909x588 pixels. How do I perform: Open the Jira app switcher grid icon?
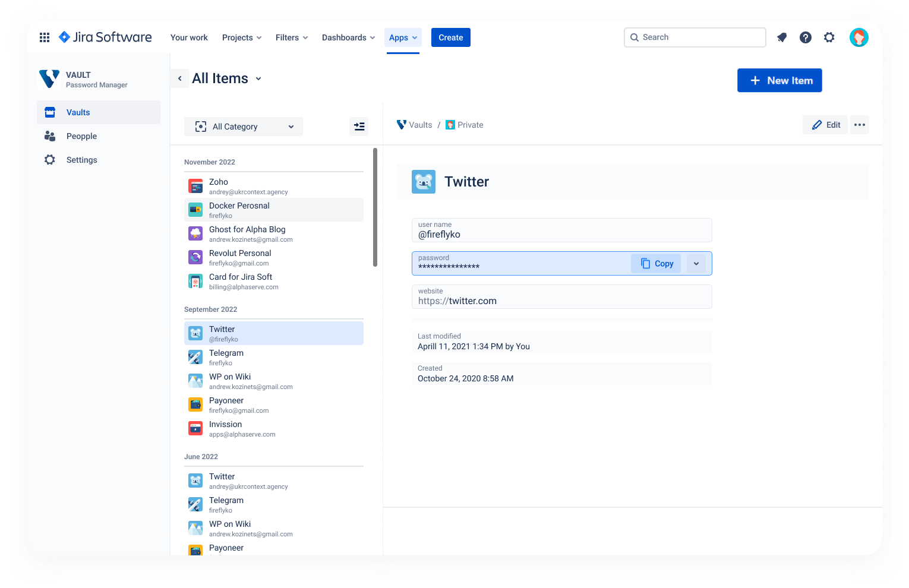click(44, 37)
